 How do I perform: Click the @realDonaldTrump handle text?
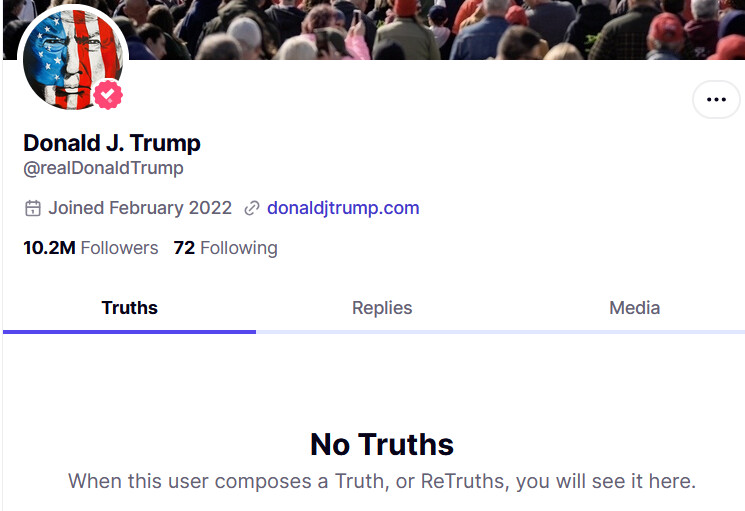tap(103, 168)
